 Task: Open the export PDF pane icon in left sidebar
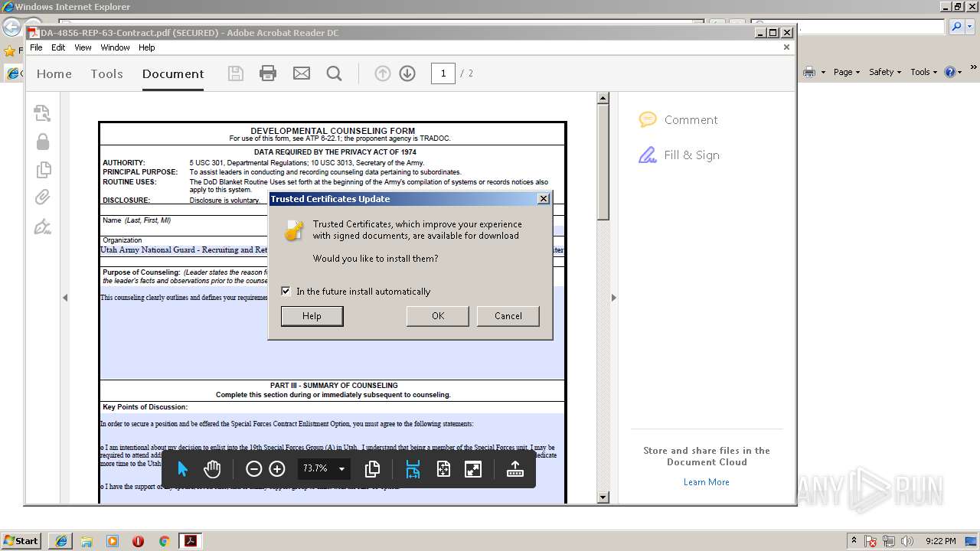[42, 113]
